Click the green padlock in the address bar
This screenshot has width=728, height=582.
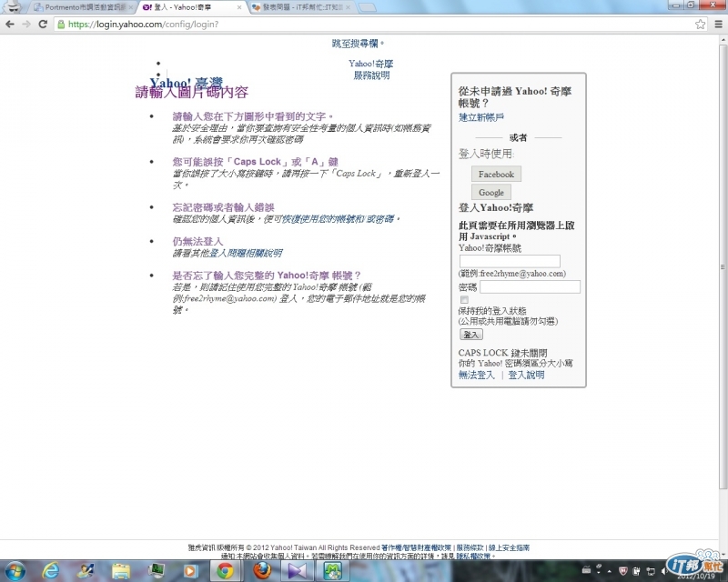click(x=61, y=25)
